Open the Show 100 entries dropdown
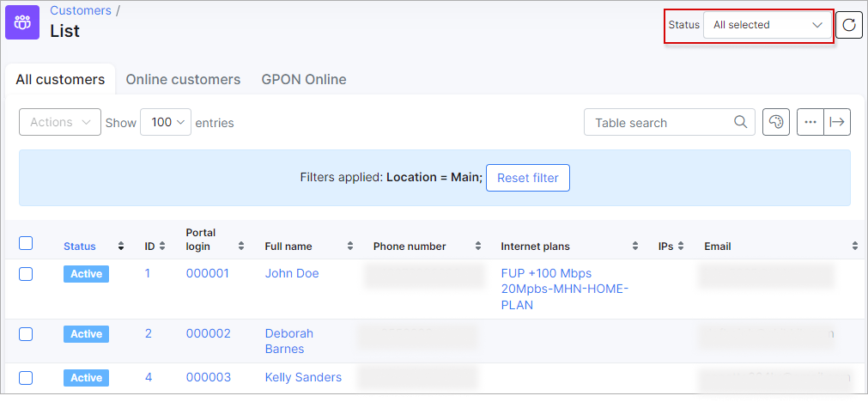 pyautogui.click(x=166, y=122)
